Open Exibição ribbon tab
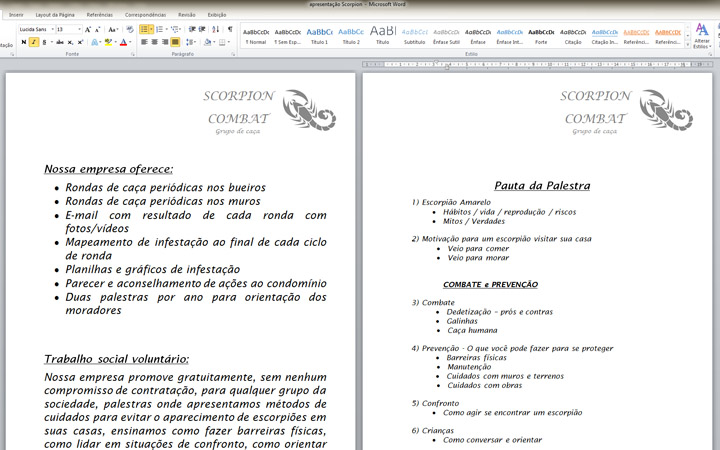 point(217,15)
